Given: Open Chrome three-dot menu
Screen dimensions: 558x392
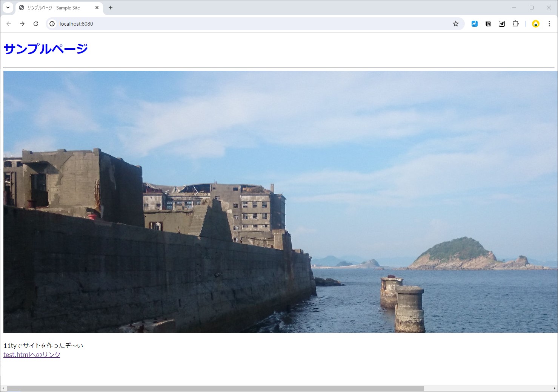Looking at the screenshot, I should [x=549, y=24].
